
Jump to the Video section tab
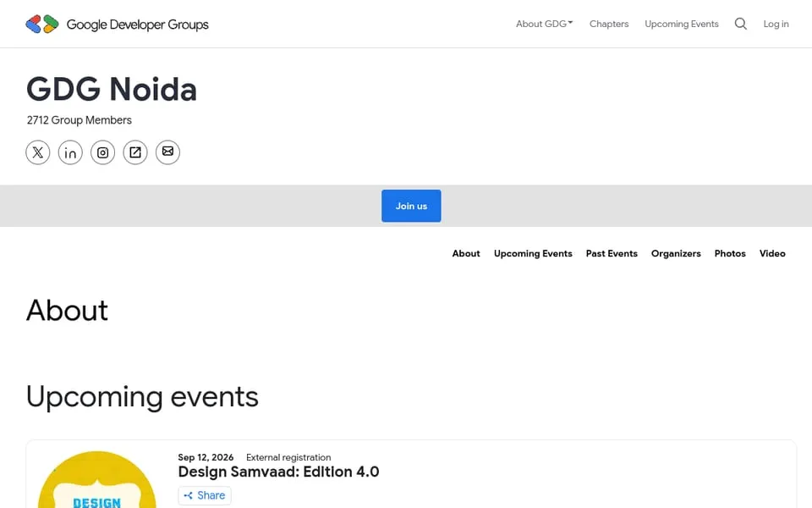[772, 253]
